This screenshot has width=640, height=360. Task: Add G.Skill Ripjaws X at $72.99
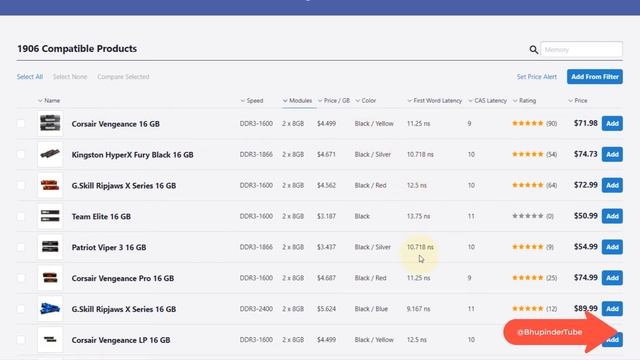pos(612,185)
